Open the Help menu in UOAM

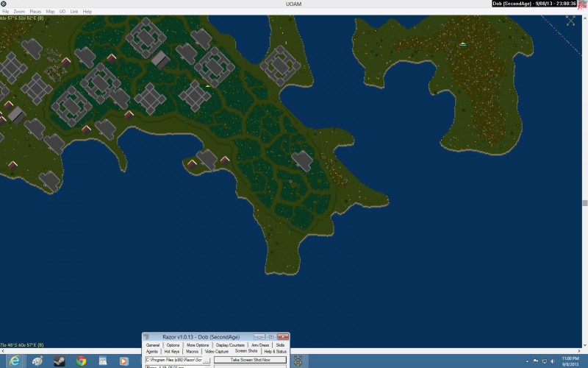pyautogui.click(x=87, y=12)
